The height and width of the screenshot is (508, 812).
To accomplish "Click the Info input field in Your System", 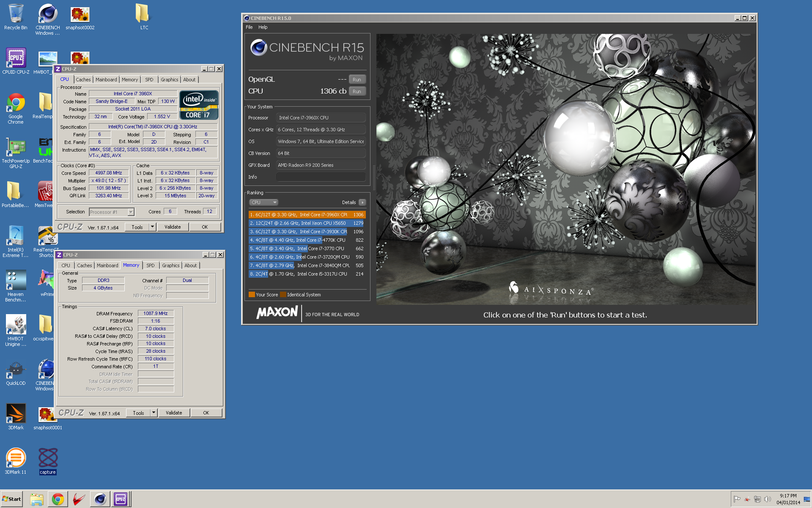I will tap(321, 177).
